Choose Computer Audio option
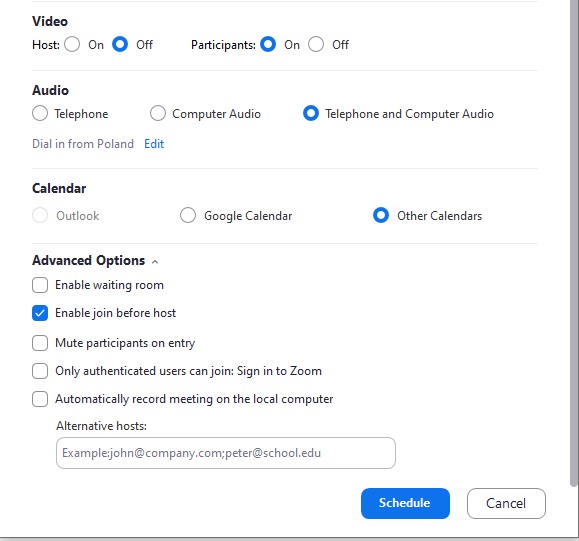This screenshot has height=541, width=579. pos(158,113)
